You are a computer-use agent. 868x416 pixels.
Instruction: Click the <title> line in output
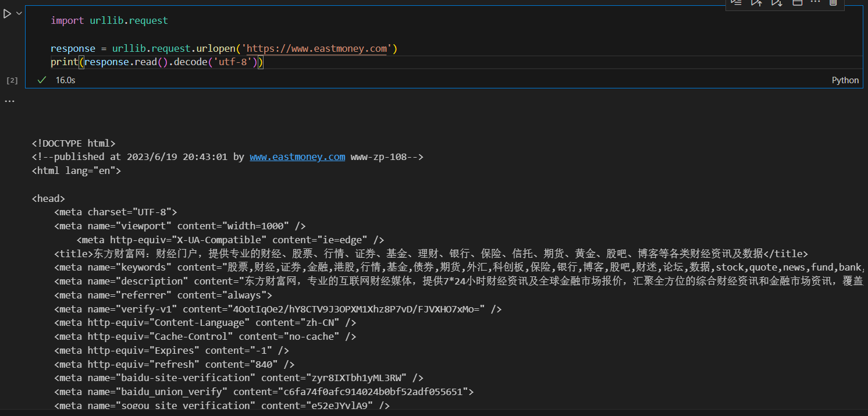pos(431,254)
